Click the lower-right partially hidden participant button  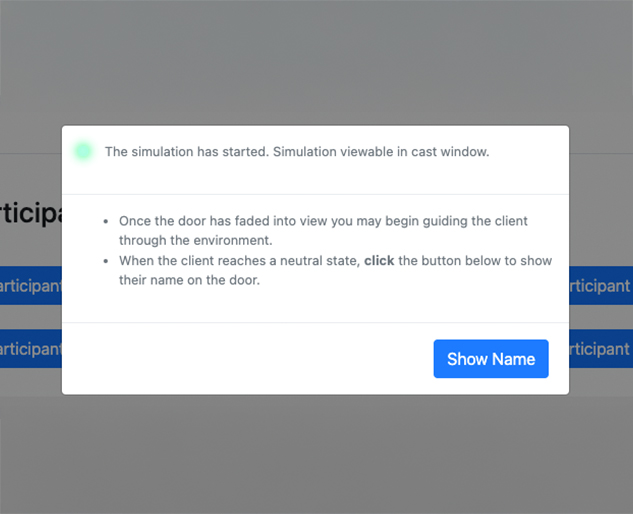tap(600, 349)
